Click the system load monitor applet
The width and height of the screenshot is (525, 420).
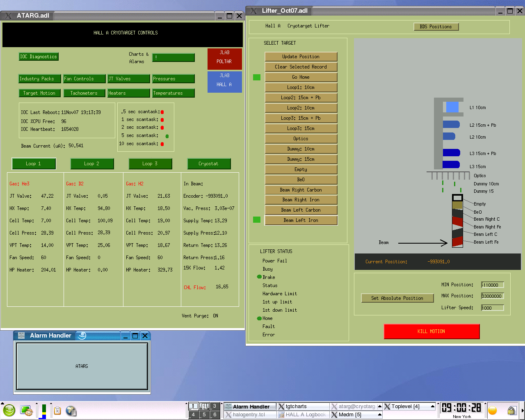point(42,411)
